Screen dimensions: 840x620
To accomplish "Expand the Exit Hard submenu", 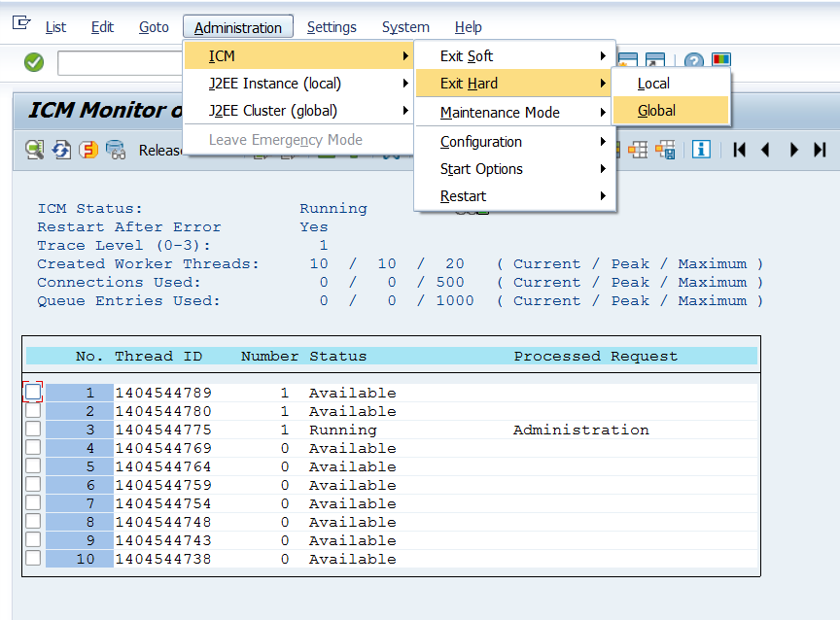I will (513, 83).
